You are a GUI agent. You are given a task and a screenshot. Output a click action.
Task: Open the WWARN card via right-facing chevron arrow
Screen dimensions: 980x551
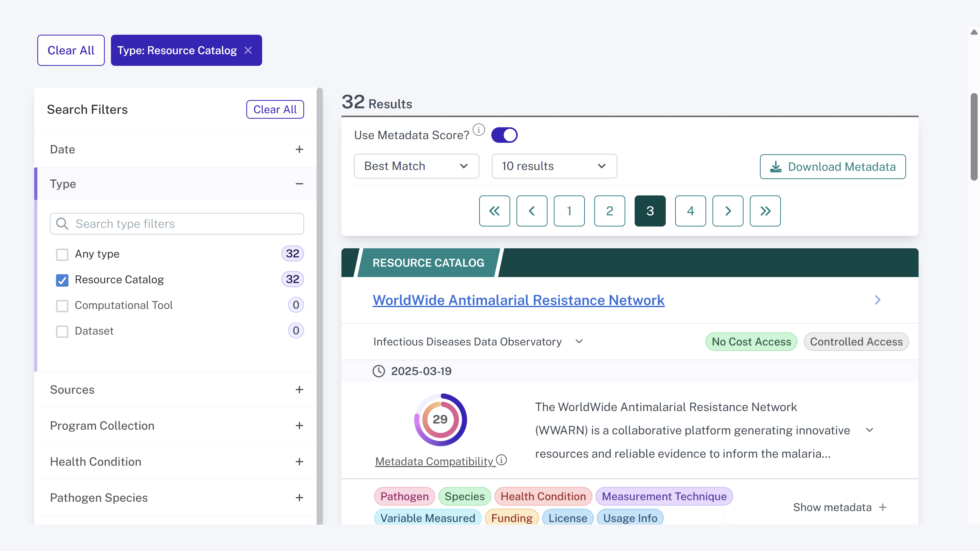[x=878, y=300]
